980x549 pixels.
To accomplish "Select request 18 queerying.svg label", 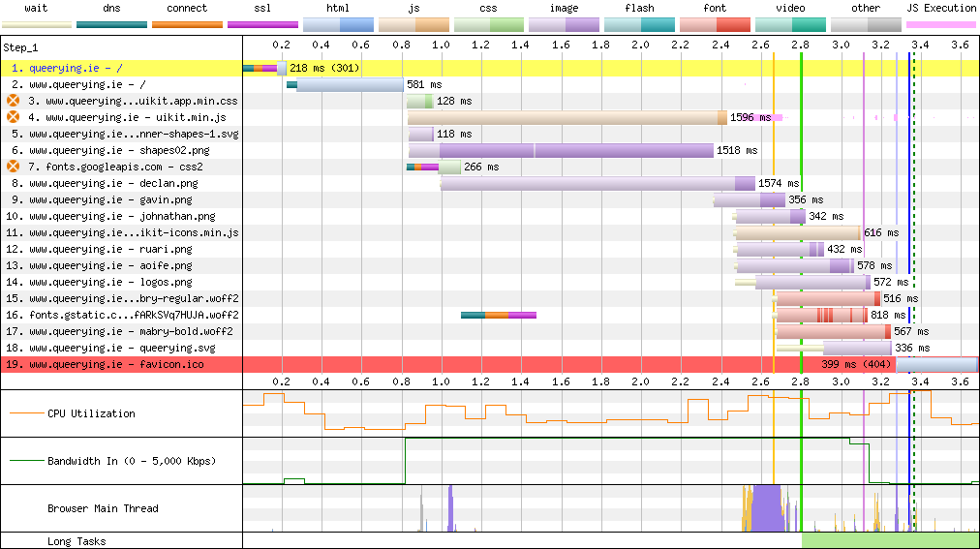I will (110, 348).
